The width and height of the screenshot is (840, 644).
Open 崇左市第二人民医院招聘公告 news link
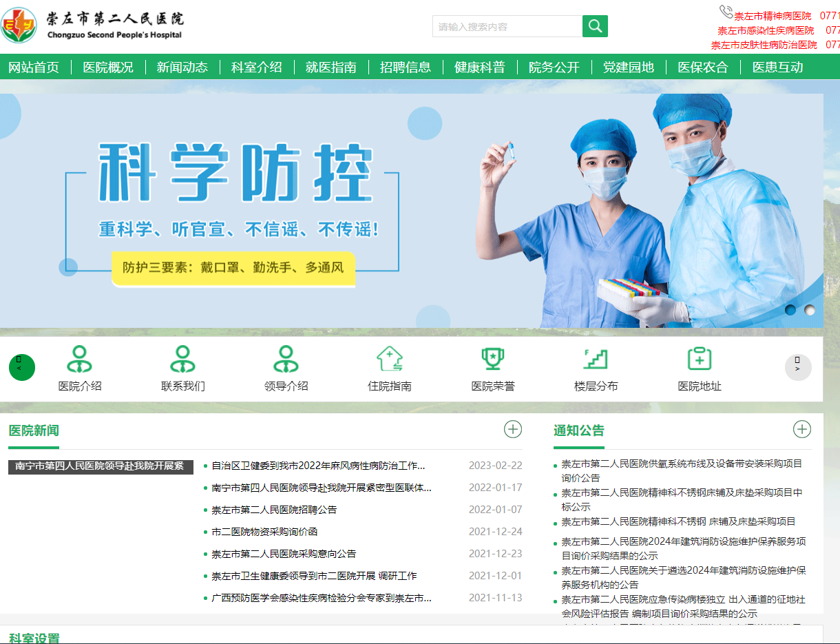[274, 510]
